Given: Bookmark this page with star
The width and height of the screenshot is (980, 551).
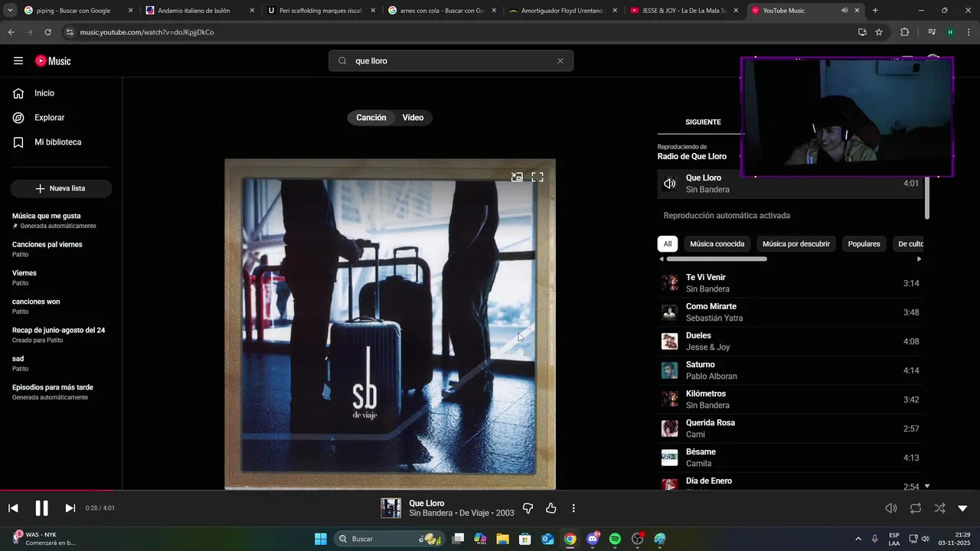Looking at the screenshot, I should click(x=879, y=32).
